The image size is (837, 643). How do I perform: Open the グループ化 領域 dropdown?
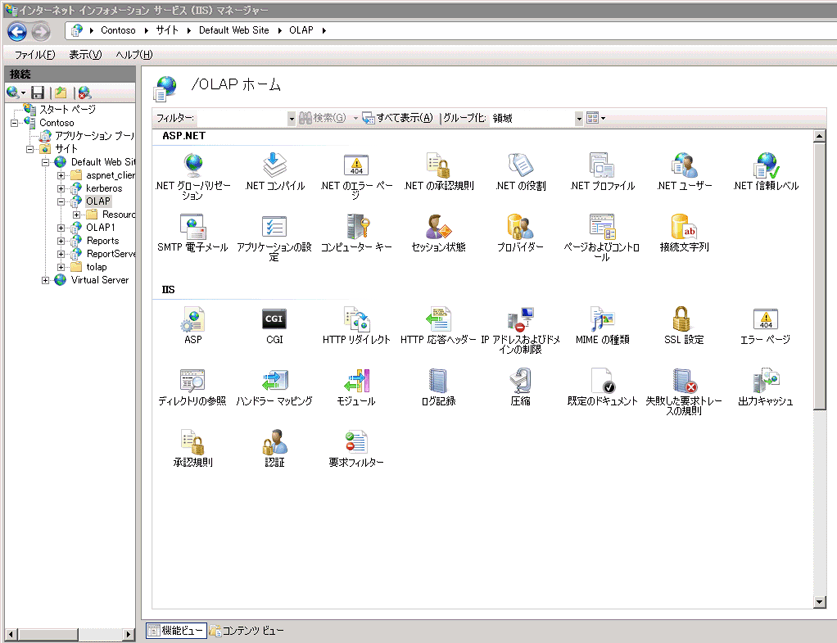tap(578, 117)
